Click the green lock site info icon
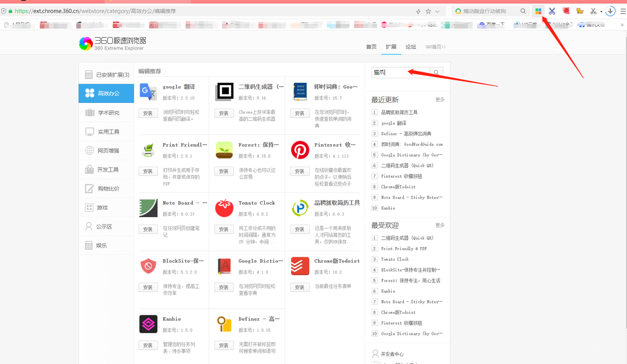Viewport: 627px width, 364px height. [10, 11]
